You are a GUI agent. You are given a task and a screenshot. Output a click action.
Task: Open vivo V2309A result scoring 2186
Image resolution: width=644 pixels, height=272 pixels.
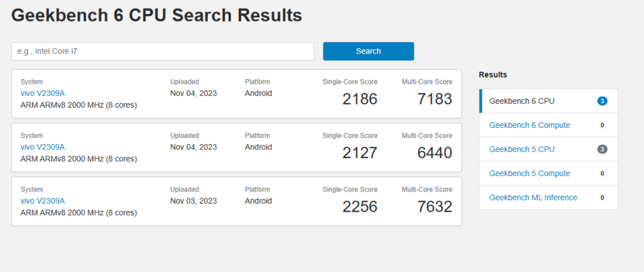[42, 93]
